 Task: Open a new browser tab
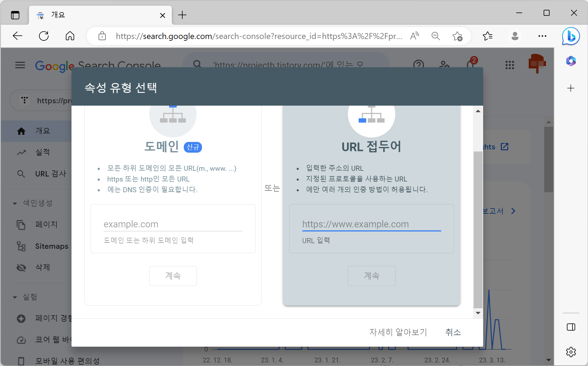[x=182, y=15]
